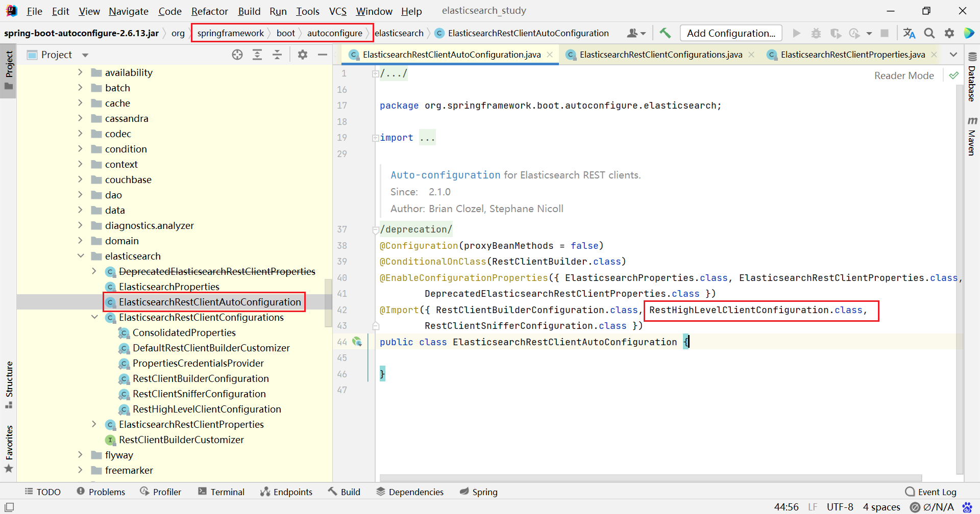Select opened file locate target icon
Image resolution: width=980 pixels, height=514 pixels.
(x=237, y=55)
